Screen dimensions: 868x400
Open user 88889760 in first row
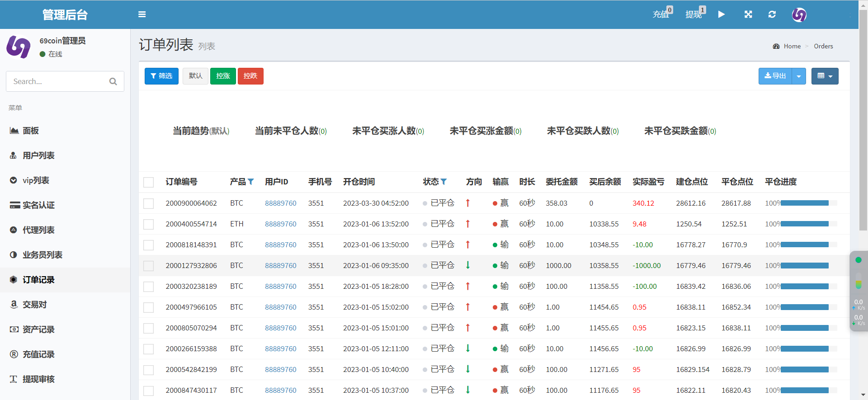click(281, 203)
